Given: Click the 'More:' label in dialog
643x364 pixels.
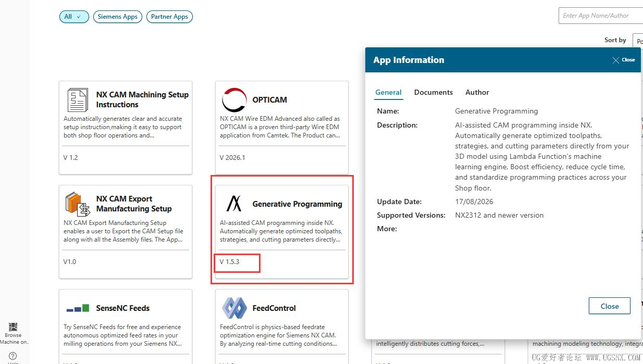Looking at the screenshot, I should tap(387, 229).
